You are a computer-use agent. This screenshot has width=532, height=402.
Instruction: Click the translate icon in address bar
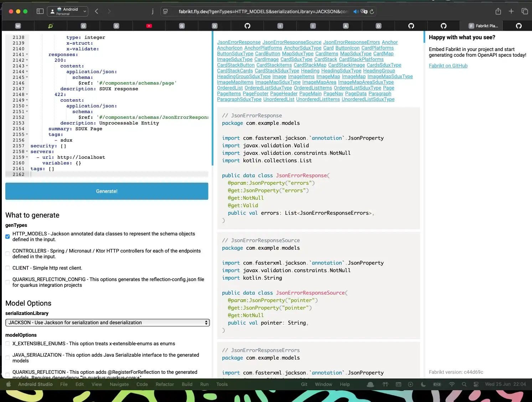coord(364,12)
